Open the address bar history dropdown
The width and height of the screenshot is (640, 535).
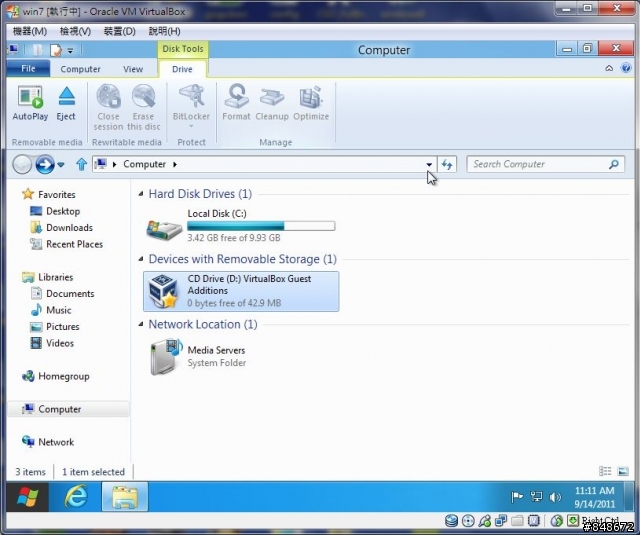429,164
